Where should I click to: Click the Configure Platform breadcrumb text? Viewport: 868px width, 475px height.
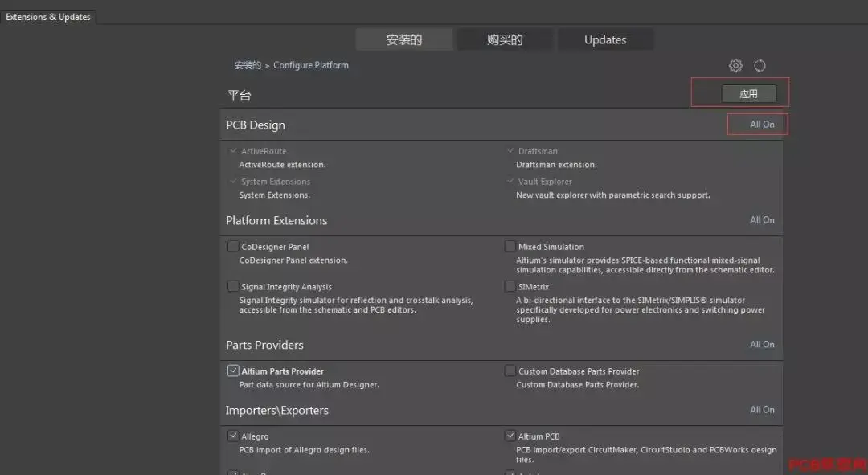pyautogui.click(x=311, y=65)
